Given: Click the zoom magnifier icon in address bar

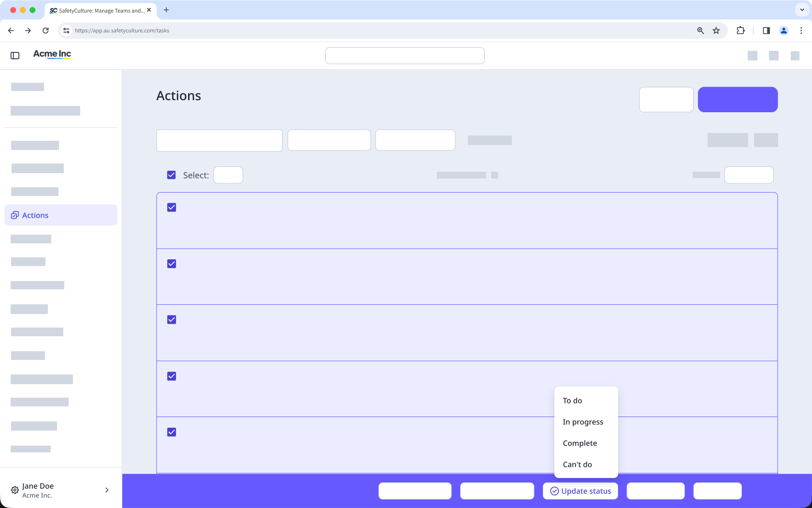Looking at the screenshot, I should point(700,30).
